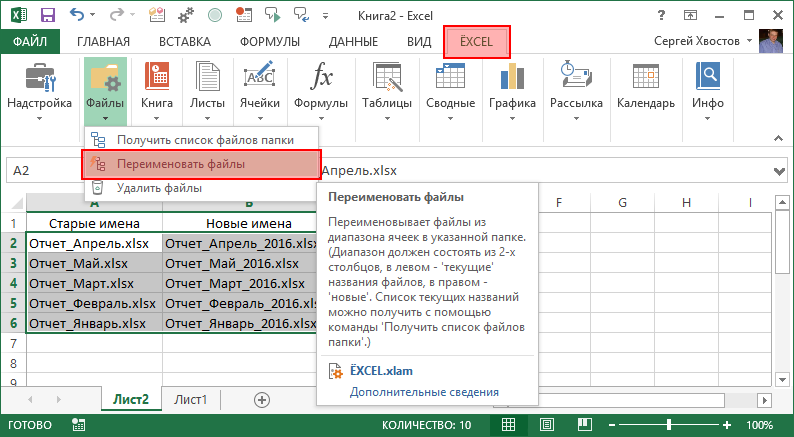Click the Файлы folder icon

coord(105,77)
